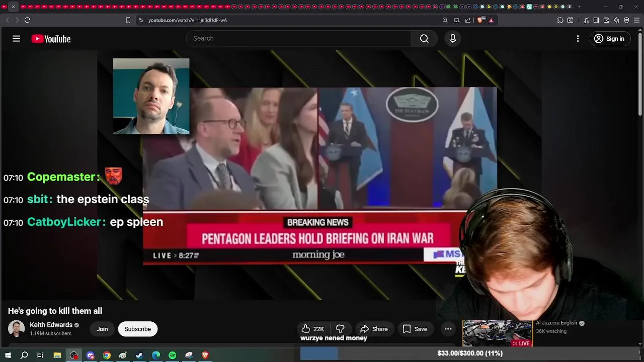Click video title He's going to kill them all
The height and width of the screenshot is (362, 644).
coord(55,311)
